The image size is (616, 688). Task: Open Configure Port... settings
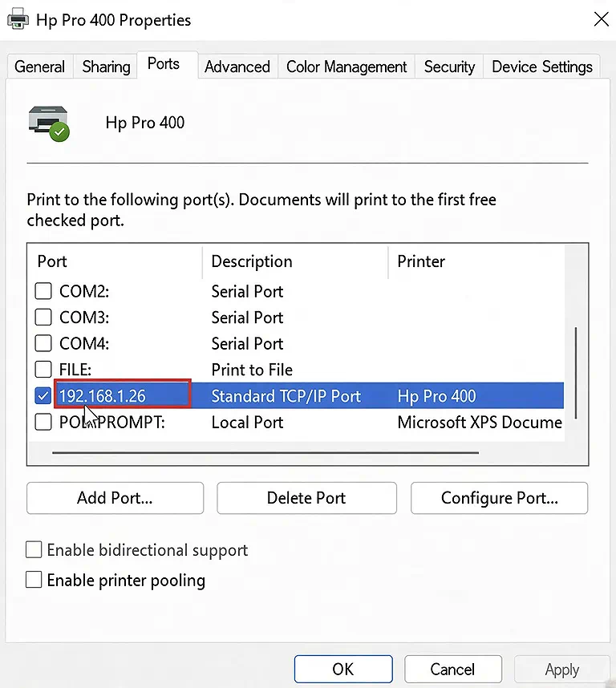499,498
